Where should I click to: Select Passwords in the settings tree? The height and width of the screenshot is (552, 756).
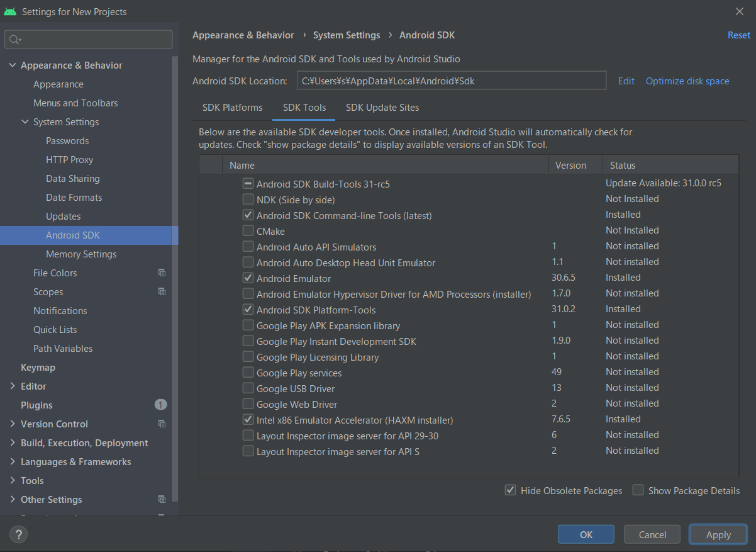67,141
